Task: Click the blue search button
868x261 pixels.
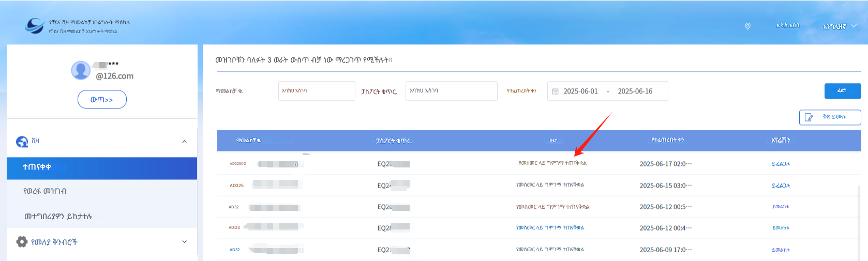Action: click(x=842, y=91)
